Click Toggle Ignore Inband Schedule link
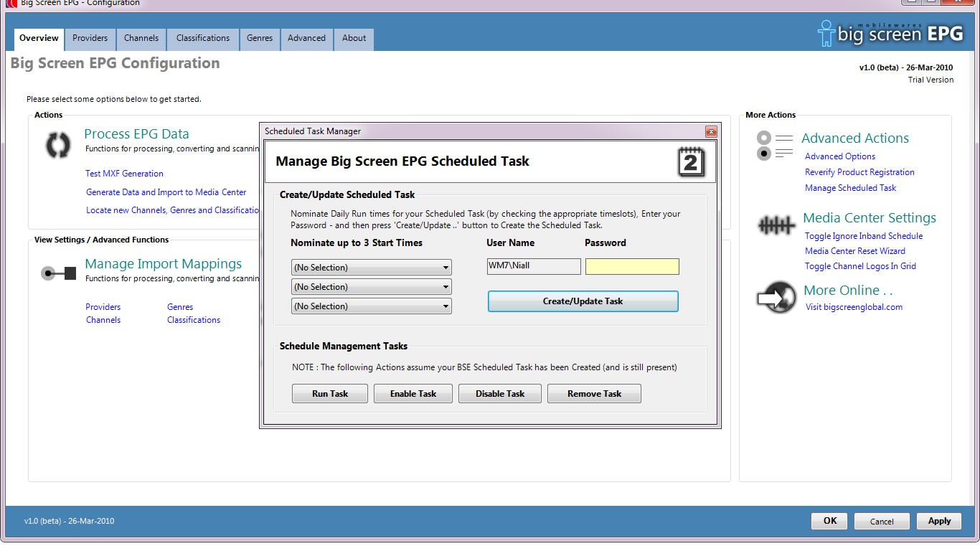The width and height of the screenshot is (980, 551). 864,236
